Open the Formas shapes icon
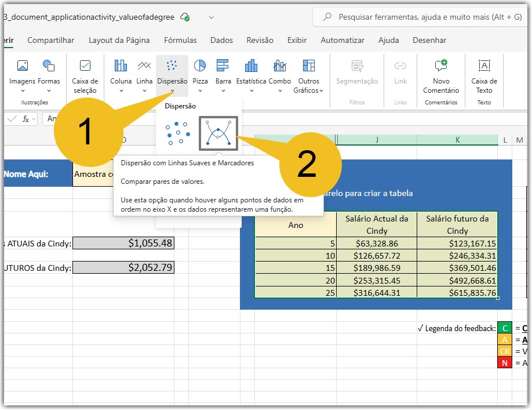Image resolution: width=532 pixels, height=410 pixels. (x=49, y=66)
